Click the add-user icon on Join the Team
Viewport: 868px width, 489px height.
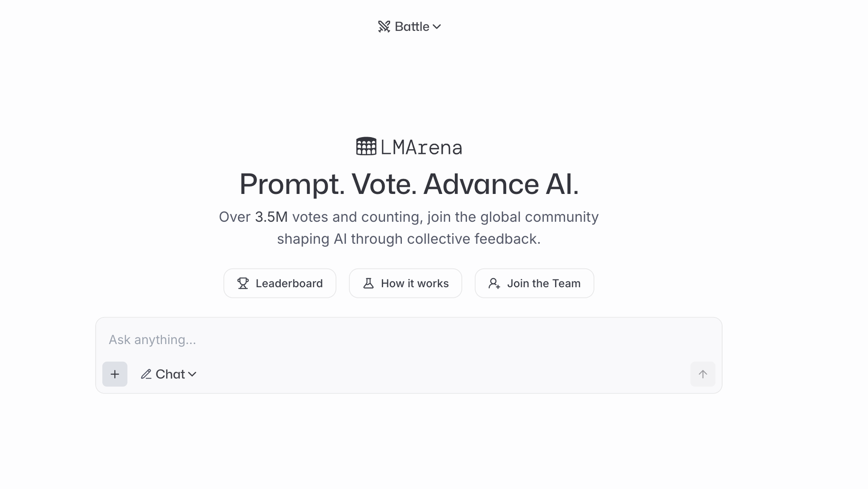494,283
